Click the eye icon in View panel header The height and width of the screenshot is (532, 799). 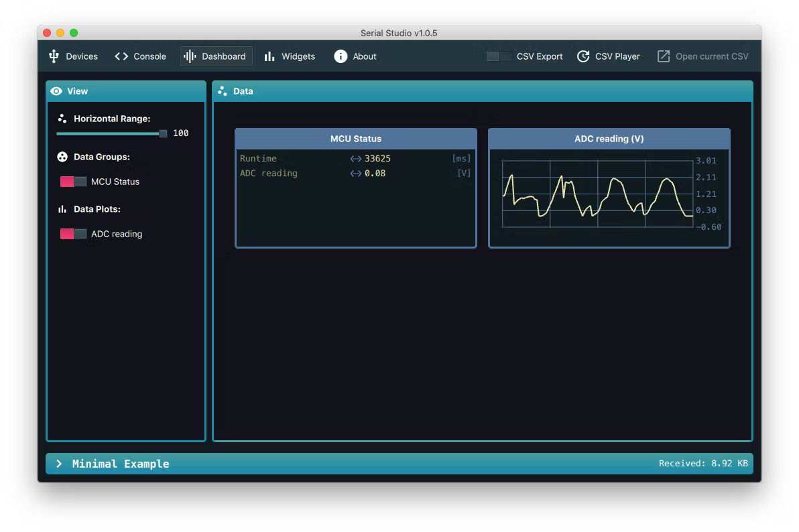pos(56,91)
